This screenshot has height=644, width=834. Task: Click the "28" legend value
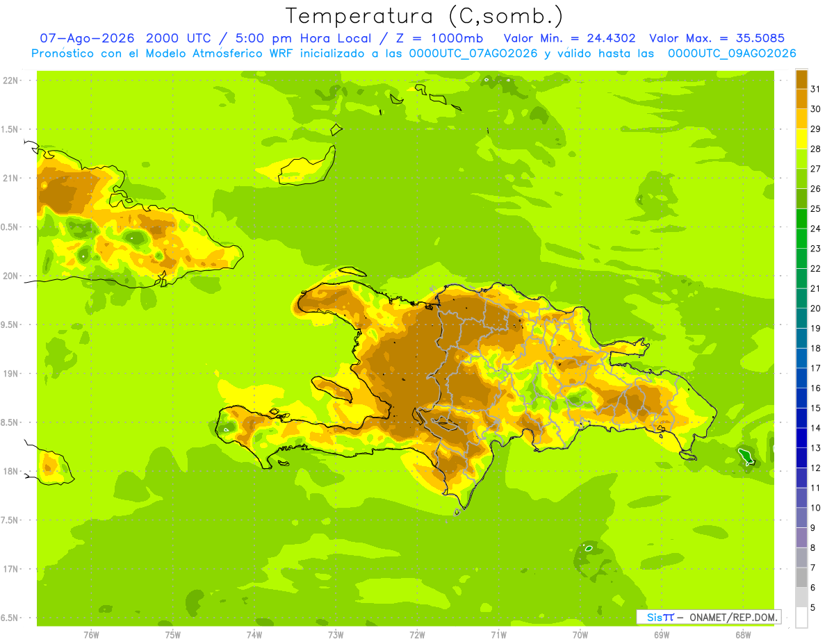click(x=816, y=149)
